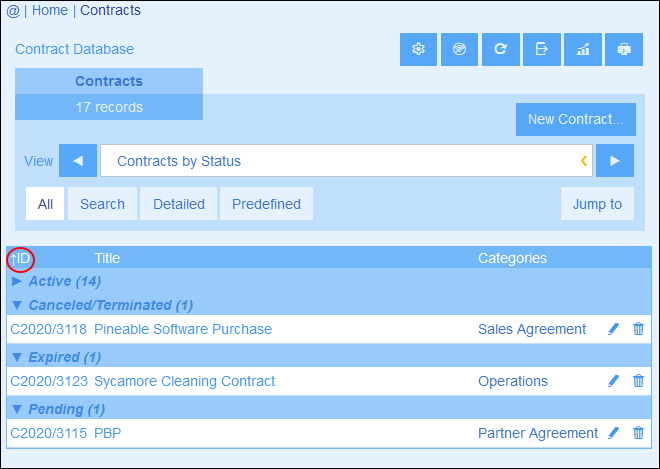The width and height of the screenshot is (660, 469).
Task: Click the print icon button
Action: click(624, 49)
